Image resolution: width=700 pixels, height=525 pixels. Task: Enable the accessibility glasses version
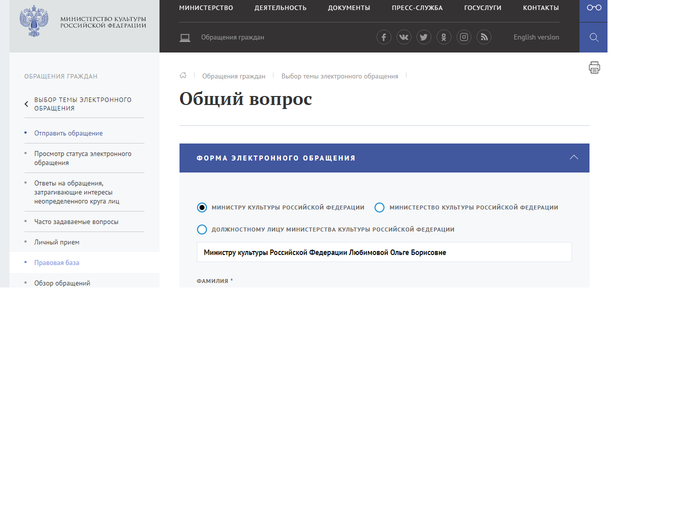coord(594,8)
